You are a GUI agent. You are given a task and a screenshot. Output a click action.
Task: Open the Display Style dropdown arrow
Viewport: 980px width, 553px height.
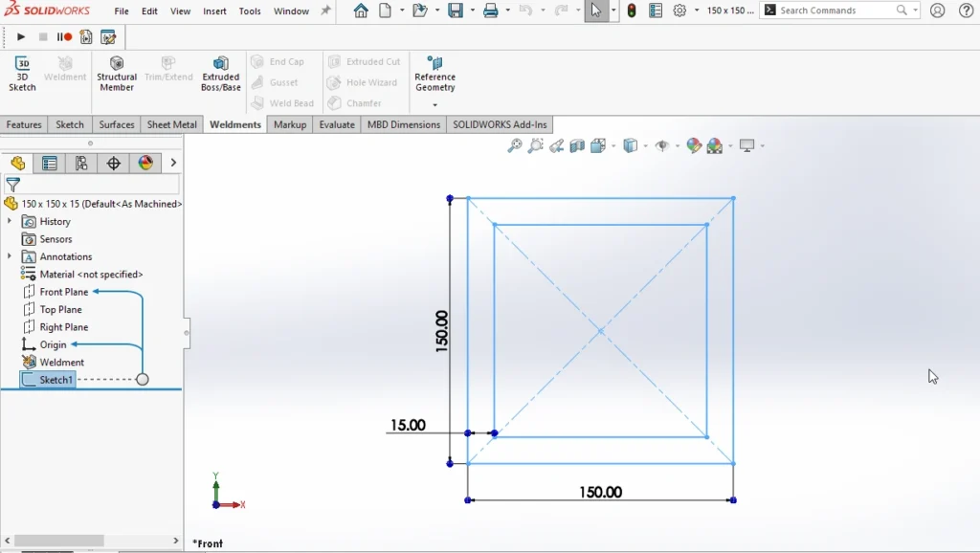tap(645, 145)
